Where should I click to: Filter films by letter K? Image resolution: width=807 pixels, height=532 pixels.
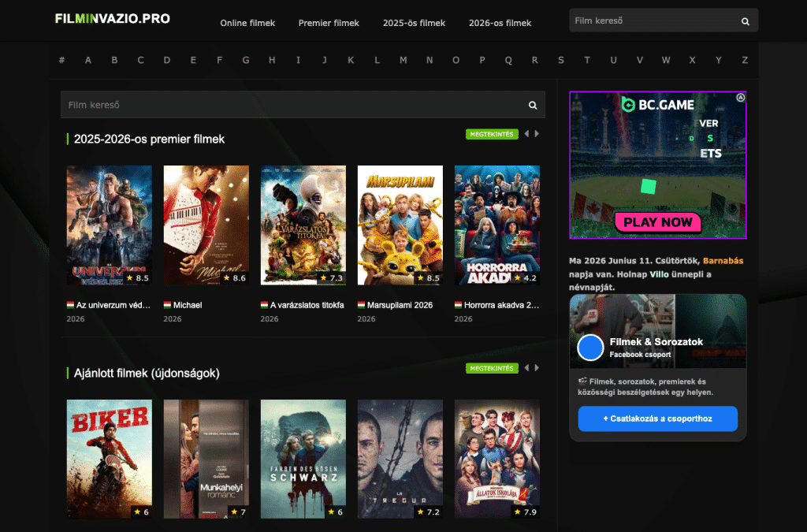click(x=351, y=60)
